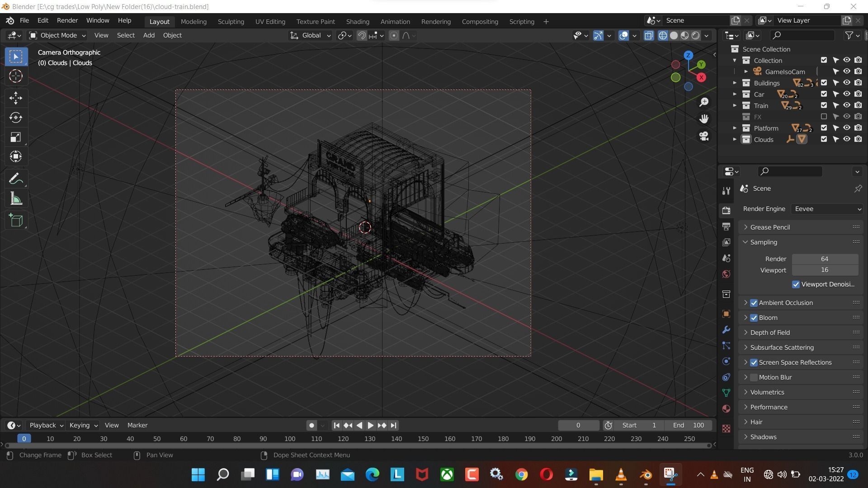Image resolution: width=868 pixels, height=488 pixels.
Task: Open the World properties tab
Action: 726,274
